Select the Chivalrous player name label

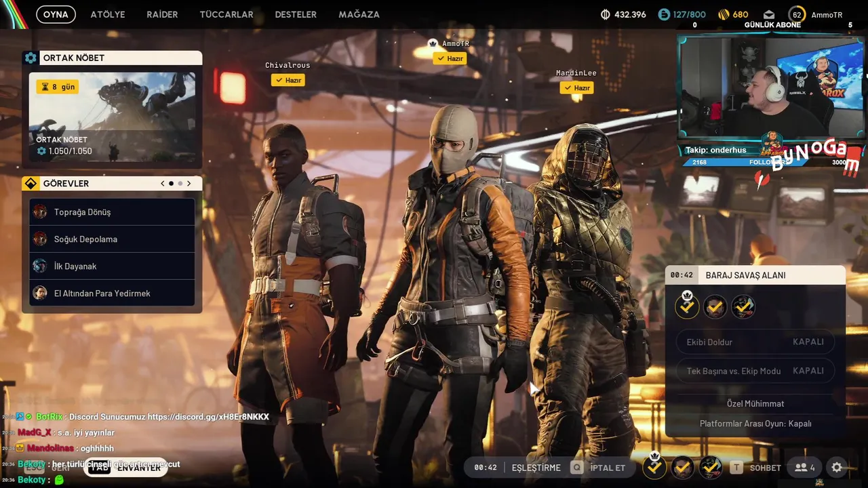[288, 65]
